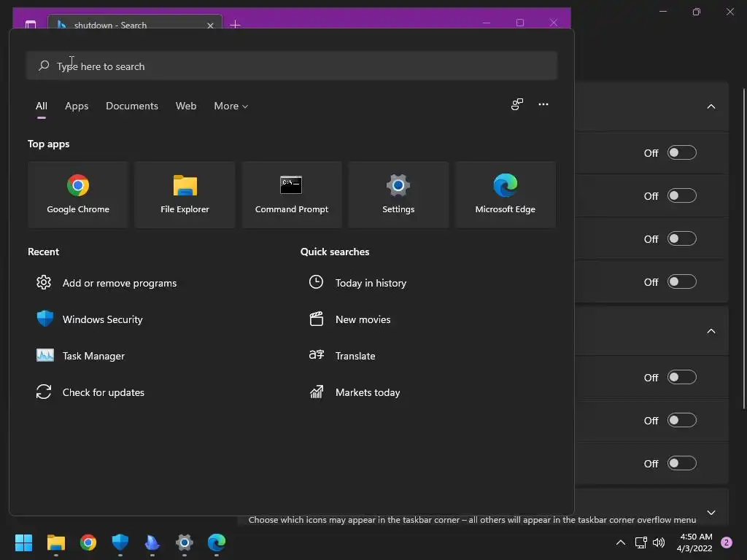The width and height of the screenshot is (747, 560).
Task: Run Today in history quick search
Action: pyautogui.click(x=357, y=283)
